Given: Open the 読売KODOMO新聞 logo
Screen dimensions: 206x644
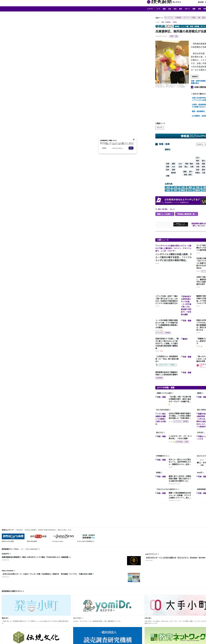Looking at the screenshot, I should (13, 536).
